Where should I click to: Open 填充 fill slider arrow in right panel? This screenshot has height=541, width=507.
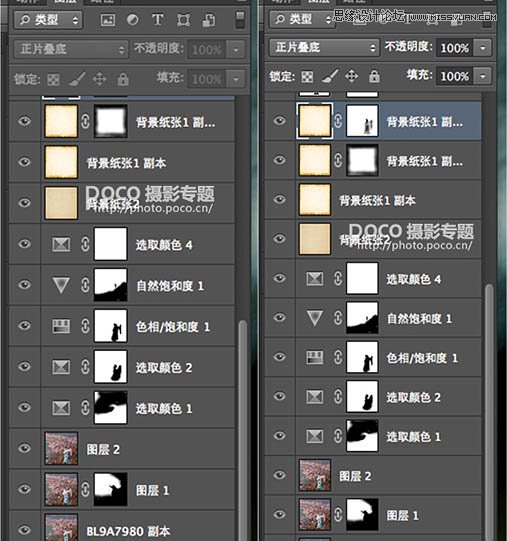point(482,76)
